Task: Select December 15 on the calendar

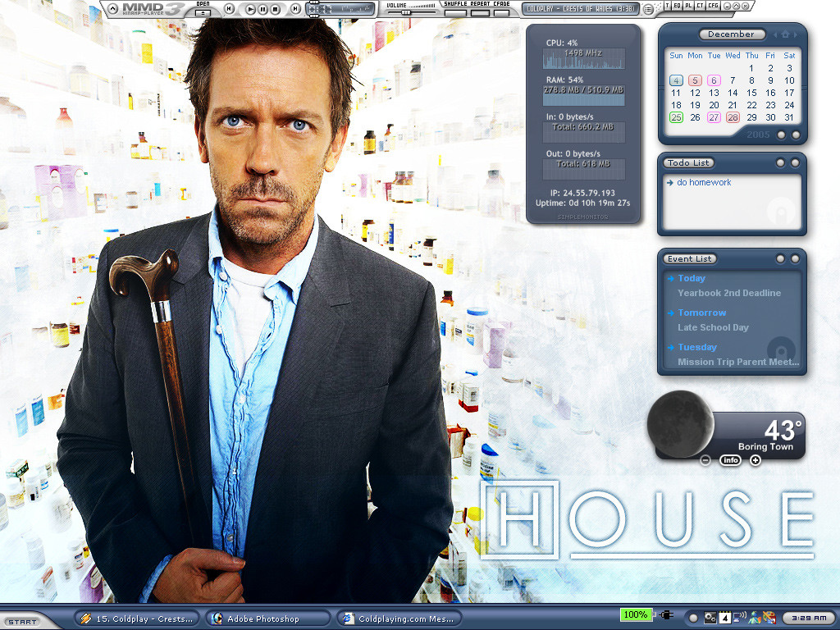Action: (751, 93)
